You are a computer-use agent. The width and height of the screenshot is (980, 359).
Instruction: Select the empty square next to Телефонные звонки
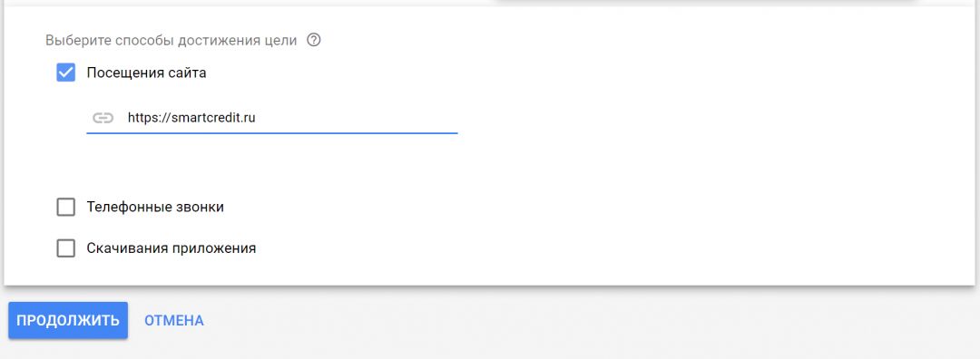65,208
